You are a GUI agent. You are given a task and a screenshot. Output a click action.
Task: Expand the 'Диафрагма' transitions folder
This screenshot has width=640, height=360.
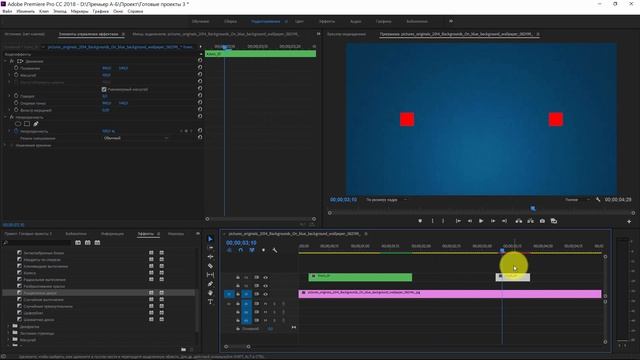pyautogui.click(x=9, y=327)
